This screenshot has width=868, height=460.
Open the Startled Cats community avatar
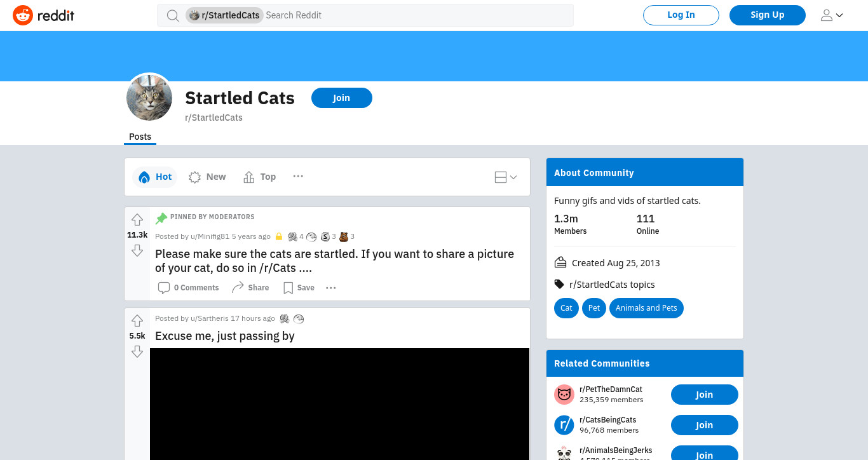pos(149,98)
